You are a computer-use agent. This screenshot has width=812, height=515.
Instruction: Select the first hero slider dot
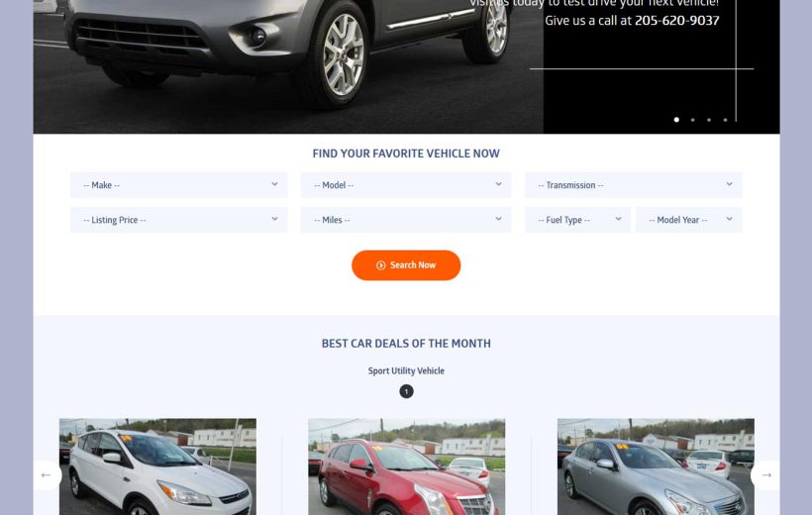[x=676, y=120]
